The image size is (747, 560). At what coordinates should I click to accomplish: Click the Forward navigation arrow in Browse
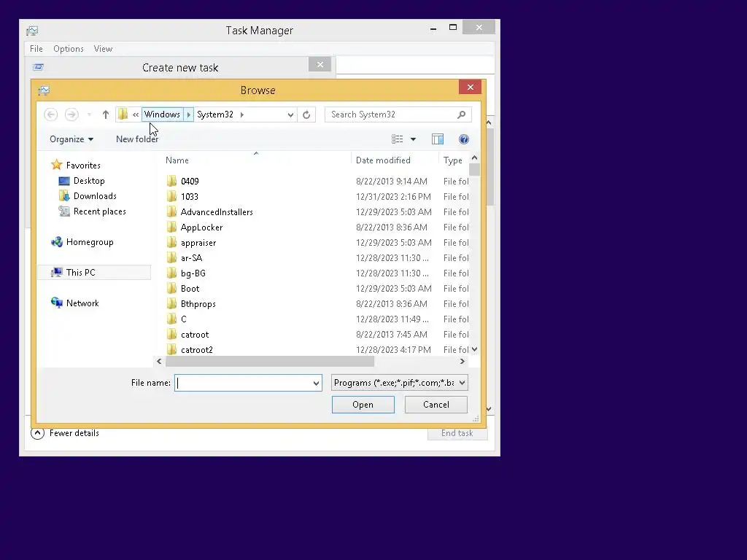click(x=71, y=114)
